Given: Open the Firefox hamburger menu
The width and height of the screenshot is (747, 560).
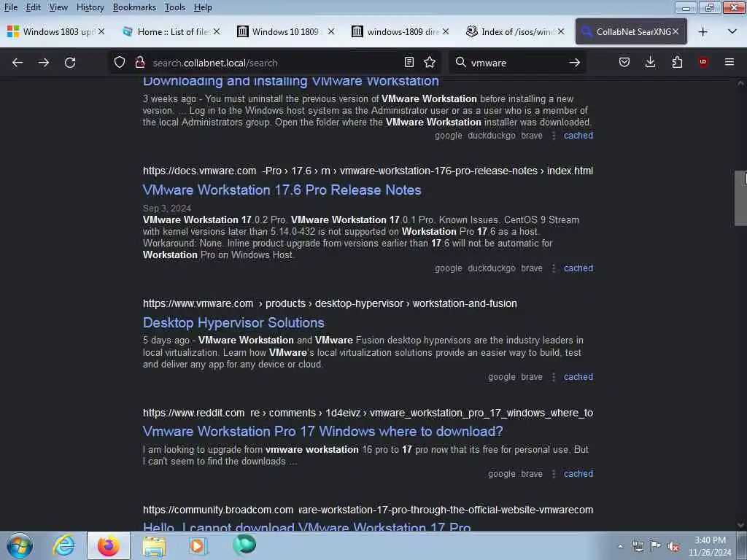Looking at the screenshot, I should click(x=729, y=63).
